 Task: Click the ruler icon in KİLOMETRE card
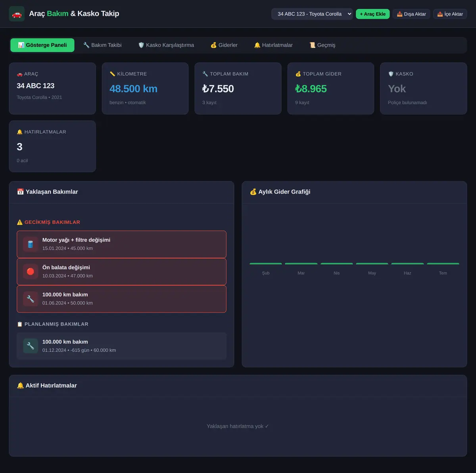tap(113, 74)
